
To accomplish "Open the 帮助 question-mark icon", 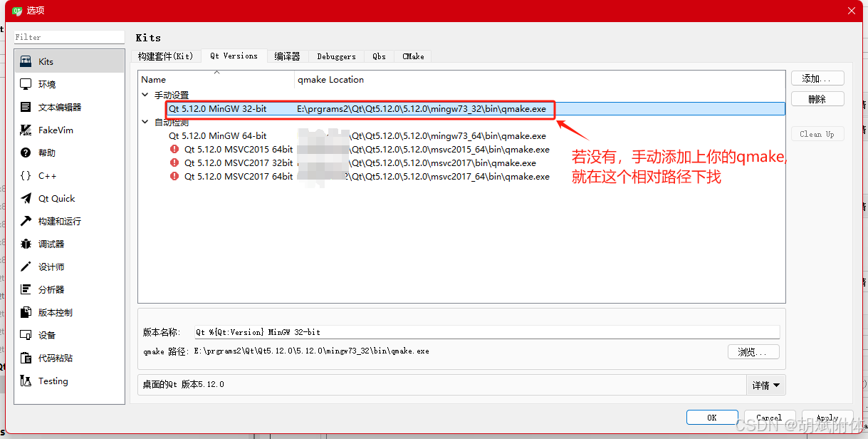I will click(26, 153).
